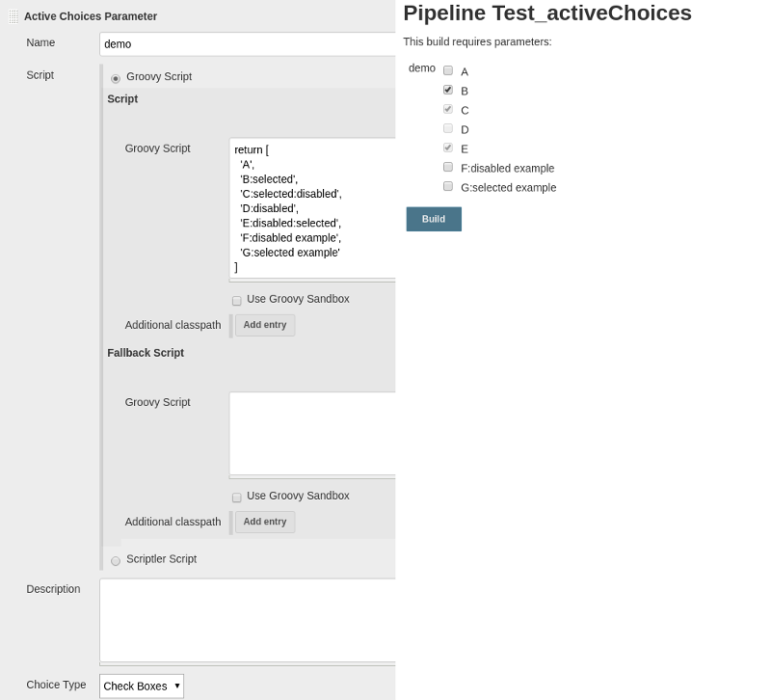Click the drag handle beside Active Choices Parameter
The image size is (771, 700).
coord(13,16)
